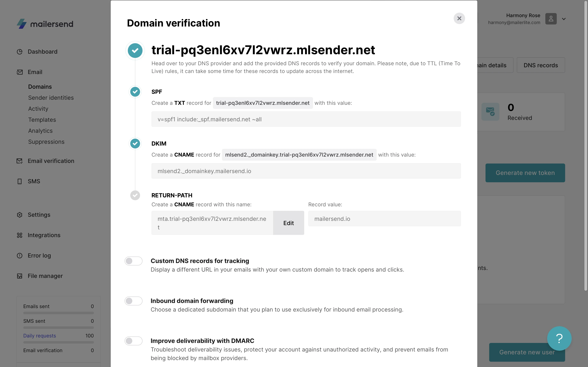Toggle Inbound domain forwarding on

click(133, 301)
